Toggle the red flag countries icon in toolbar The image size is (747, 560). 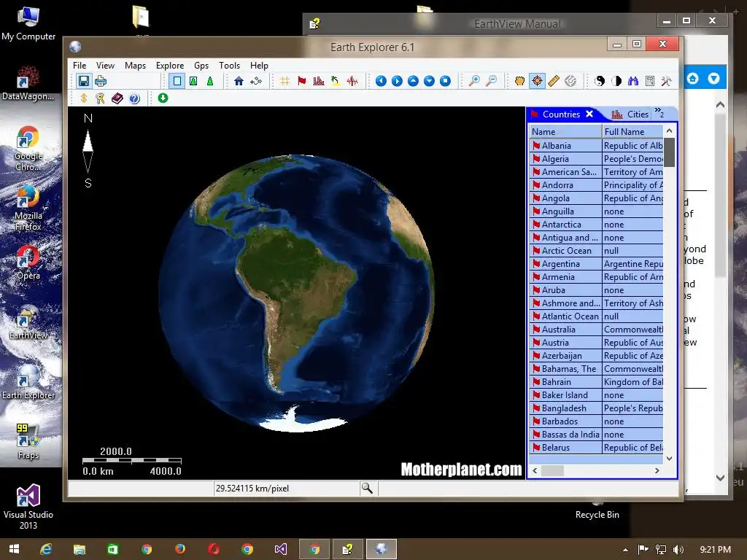pos(301,81)
